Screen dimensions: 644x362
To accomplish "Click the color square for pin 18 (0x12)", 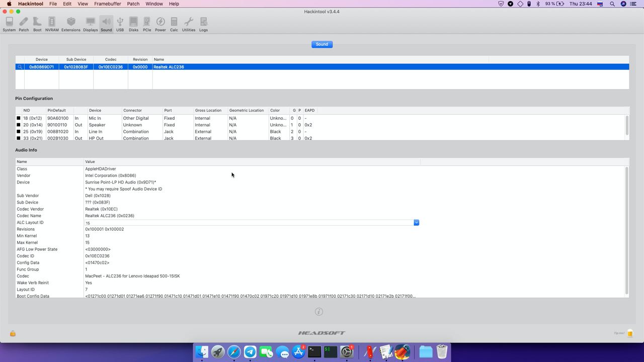I will tap(19, 118).
